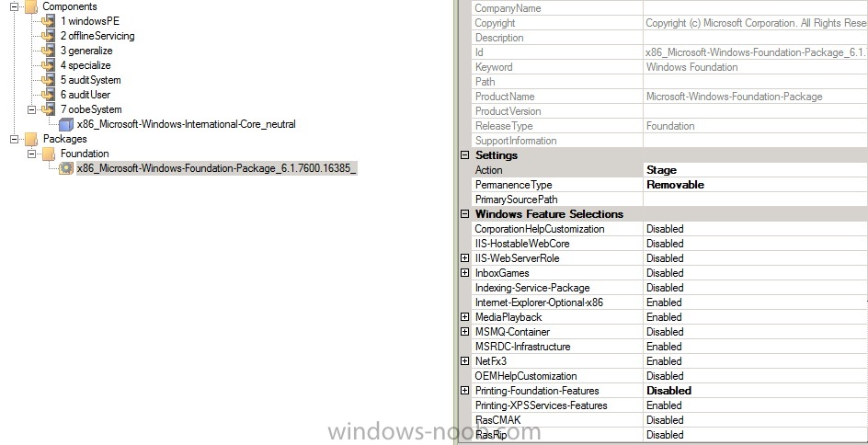Expand the InboxGames feature
The image size is (868, 445).
pos(465,273)
